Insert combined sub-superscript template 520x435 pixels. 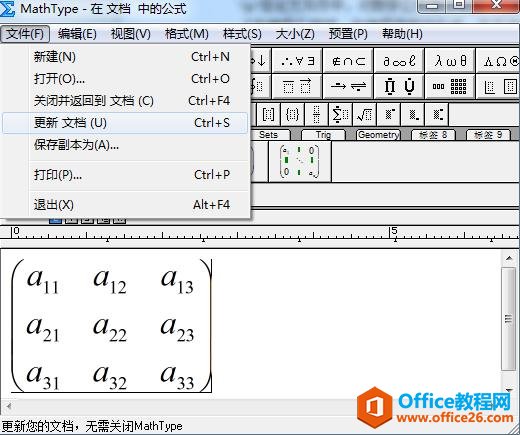[x=437, y=115]
